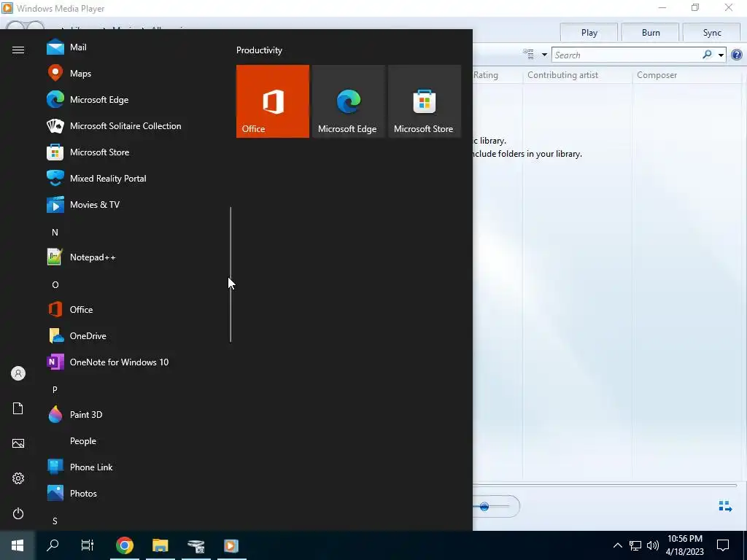Click the Microsoft Store tile under Productivity
Image resolution: width=747 pixels, height=560 pixels.
click(425, 101)
